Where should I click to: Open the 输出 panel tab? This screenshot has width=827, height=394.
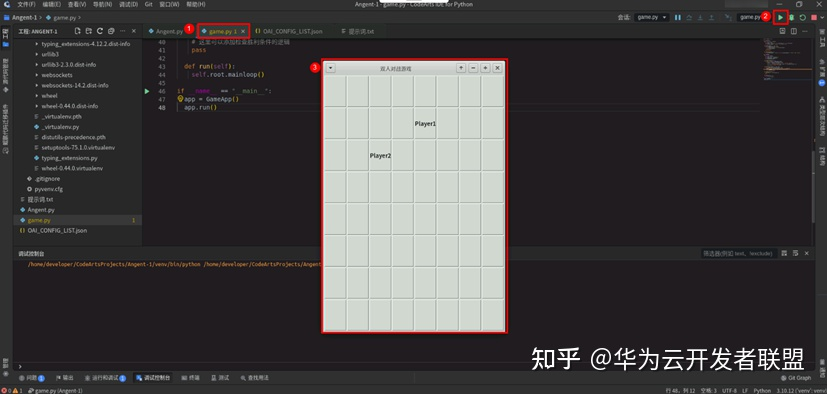click(x=65, y=378)
